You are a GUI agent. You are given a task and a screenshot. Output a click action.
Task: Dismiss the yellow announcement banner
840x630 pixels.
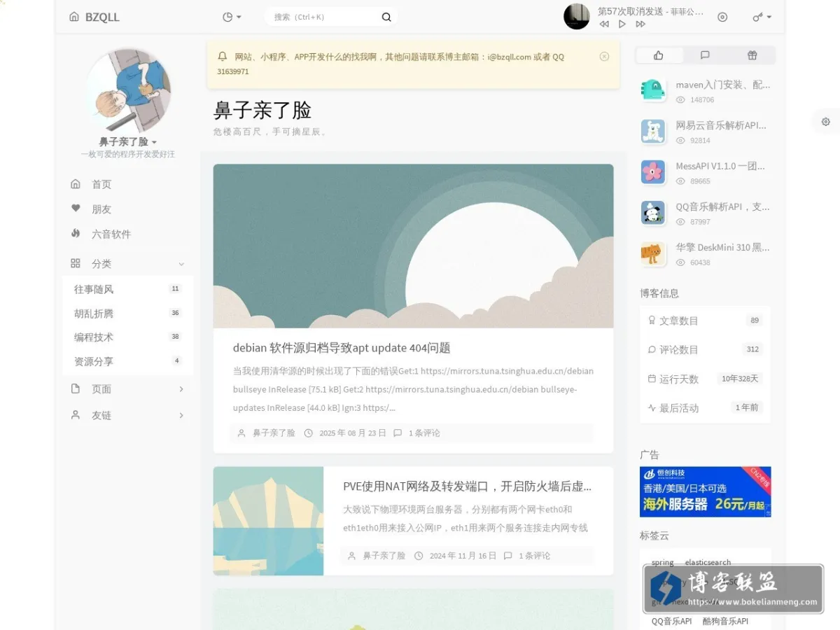click(x=604, y=57)
